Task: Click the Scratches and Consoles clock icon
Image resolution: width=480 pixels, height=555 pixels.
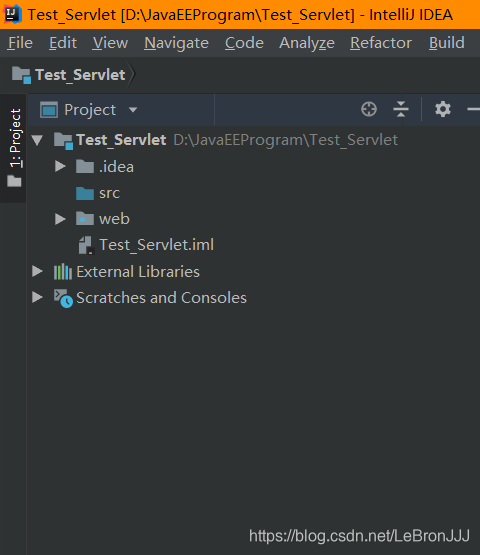Action: [x=63, y=298]
